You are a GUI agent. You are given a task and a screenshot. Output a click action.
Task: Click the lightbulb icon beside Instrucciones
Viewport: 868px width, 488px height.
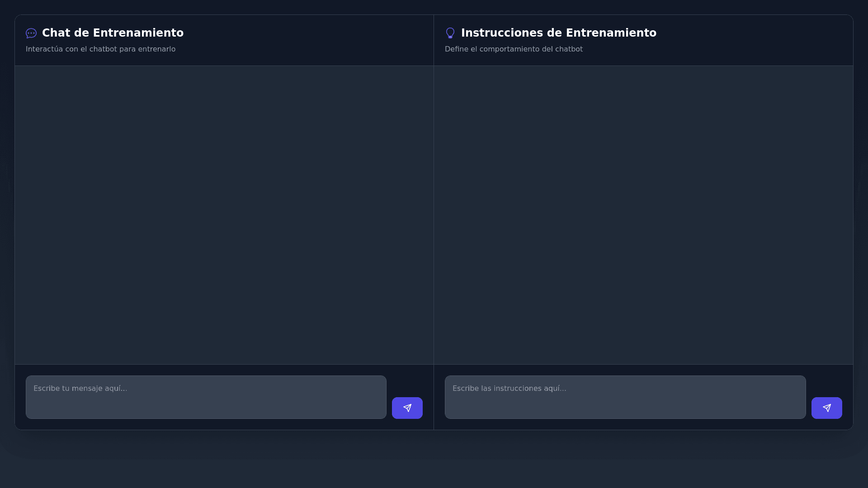point(450,33)
